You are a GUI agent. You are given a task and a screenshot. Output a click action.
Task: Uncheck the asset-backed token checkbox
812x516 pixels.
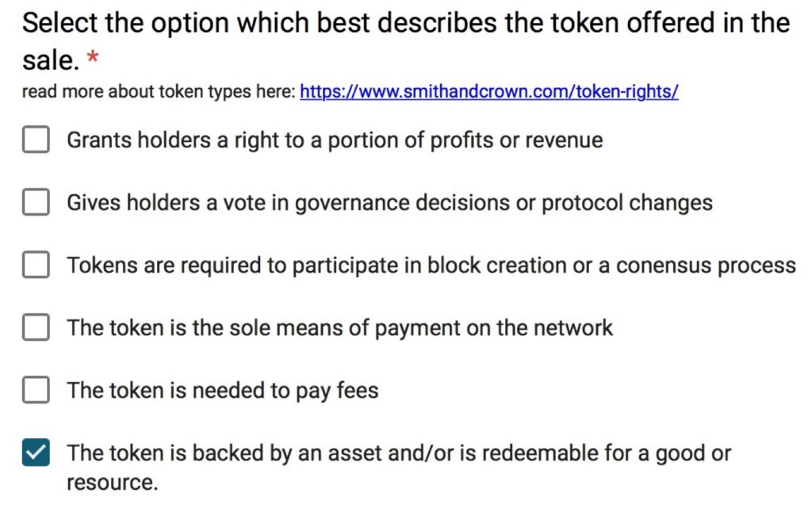click(36, 453)
